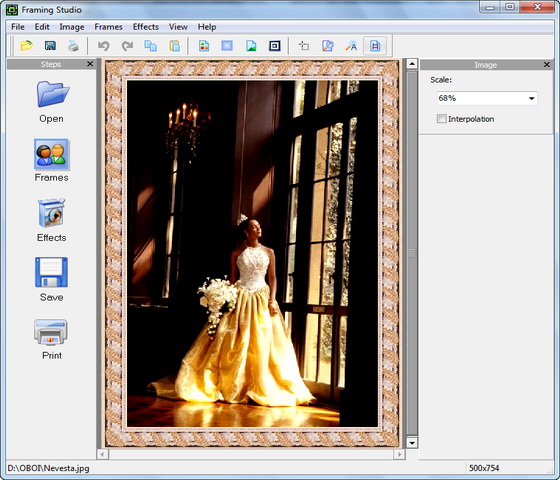Image resolution: width=560 pixels, height=480 pixels.
Task: Click the Print step button
Action: (x=51, y=339)
